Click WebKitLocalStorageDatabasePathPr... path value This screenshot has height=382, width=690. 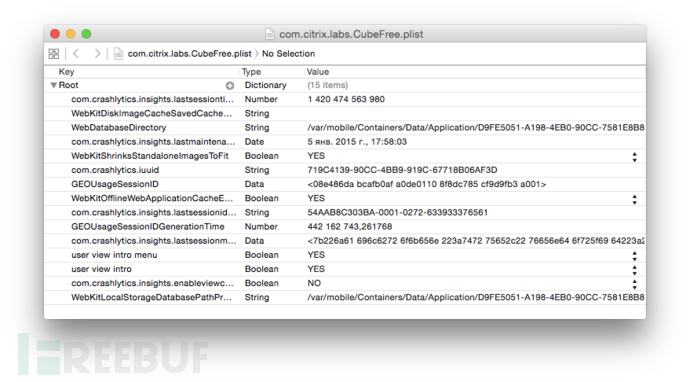point(476,298)
